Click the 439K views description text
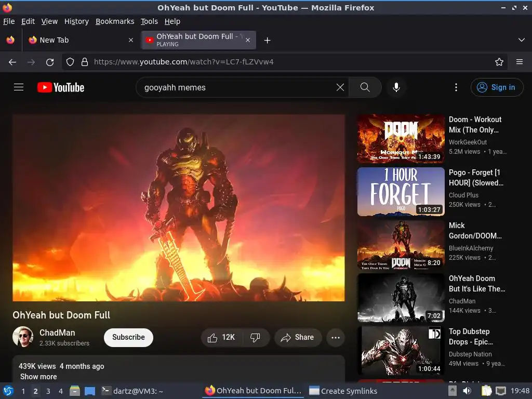The image size is (532, 399). (37, 366)
